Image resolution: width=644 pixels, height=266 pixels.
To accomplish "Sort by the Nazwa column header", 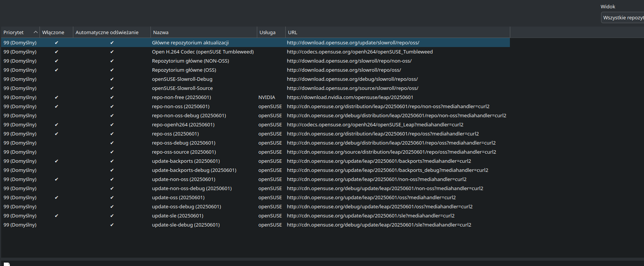I will pyautogui.click(x=204, y=32).
